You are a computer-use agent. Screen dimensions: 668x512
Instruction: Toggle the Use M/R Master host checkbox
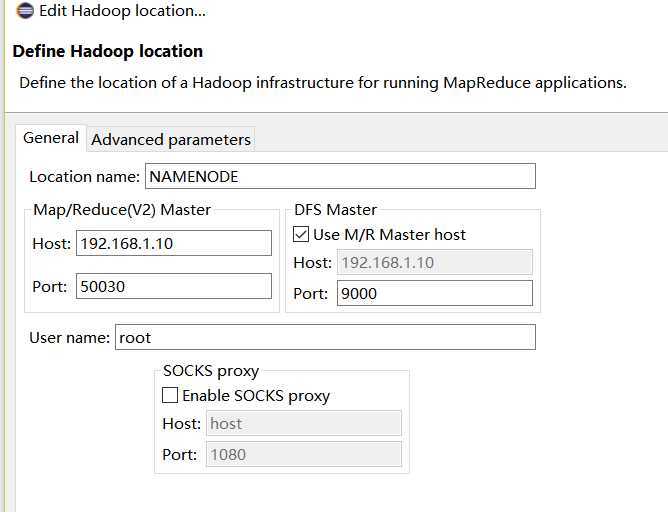point(301,235)
